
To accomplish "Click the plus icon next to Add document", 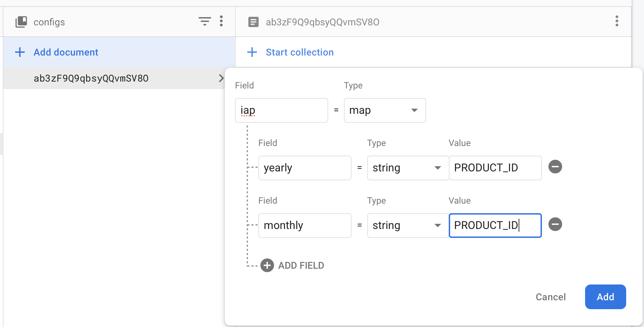I will (x=20, y=52).
